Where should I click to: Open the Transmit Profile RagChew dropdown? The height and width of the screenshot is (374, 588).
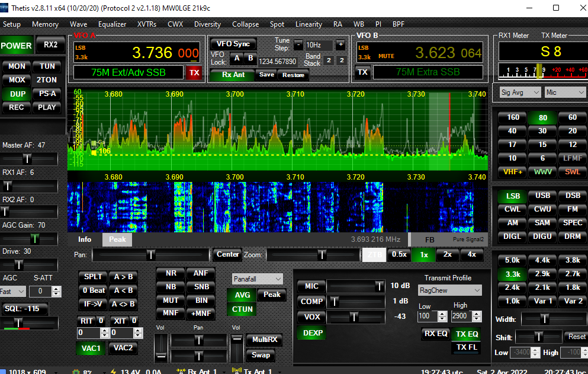coord(449,290)
